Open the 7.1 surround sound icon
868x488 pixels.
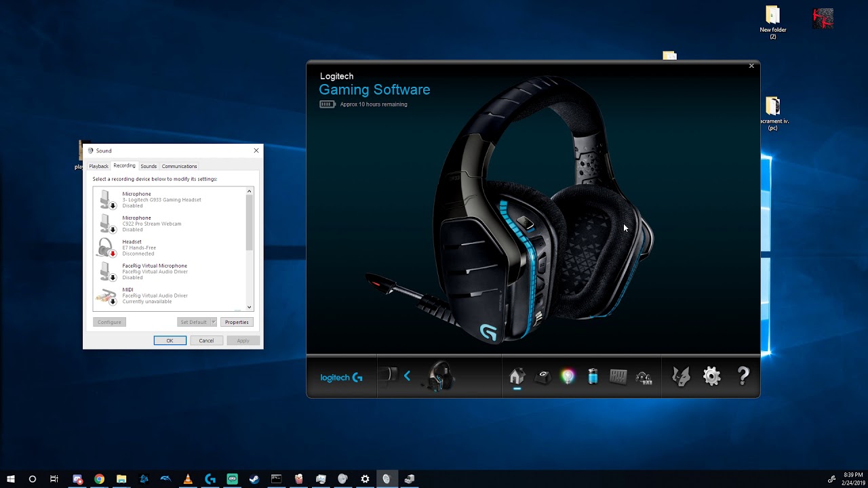click(644, 378)
